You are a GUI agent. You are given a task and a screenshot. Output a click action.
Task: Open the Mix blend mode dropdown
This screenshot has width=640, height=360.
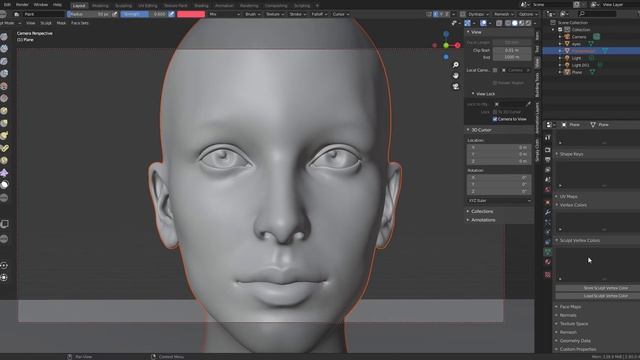[224, 14]
